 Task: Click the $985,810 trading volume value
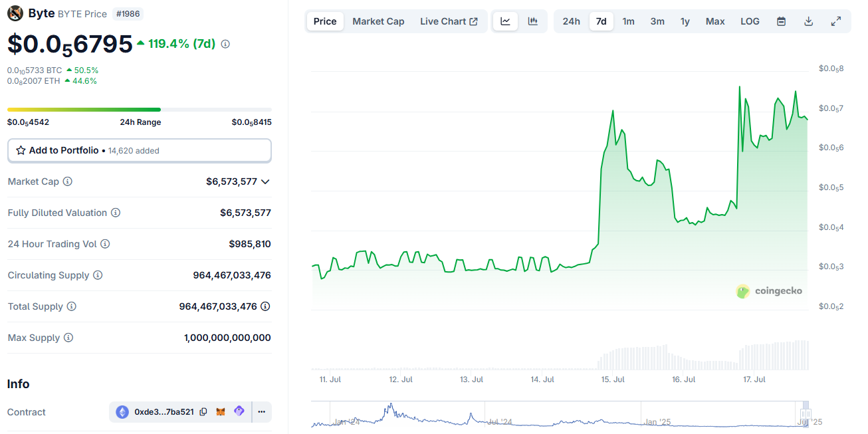tap(250, 244)
